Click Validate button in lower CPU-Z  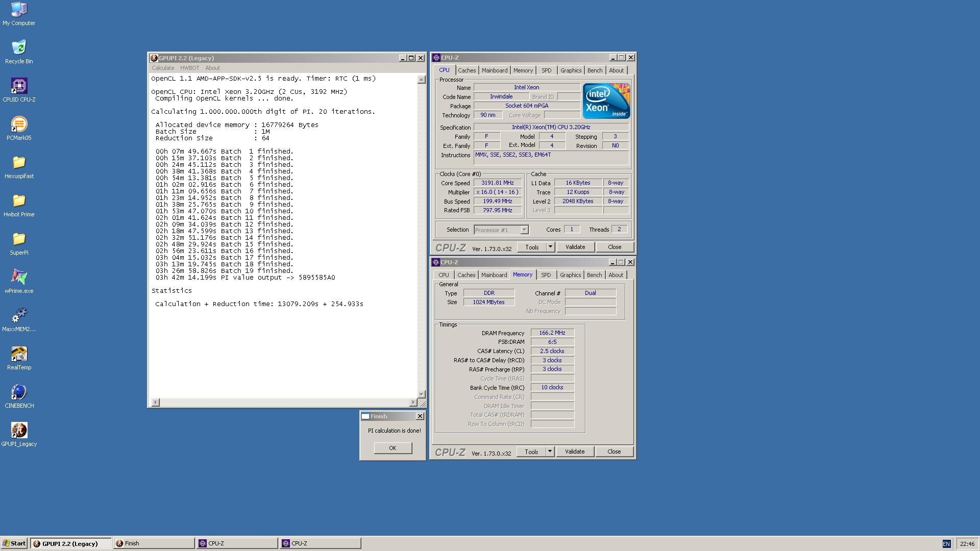pos(575,452)
